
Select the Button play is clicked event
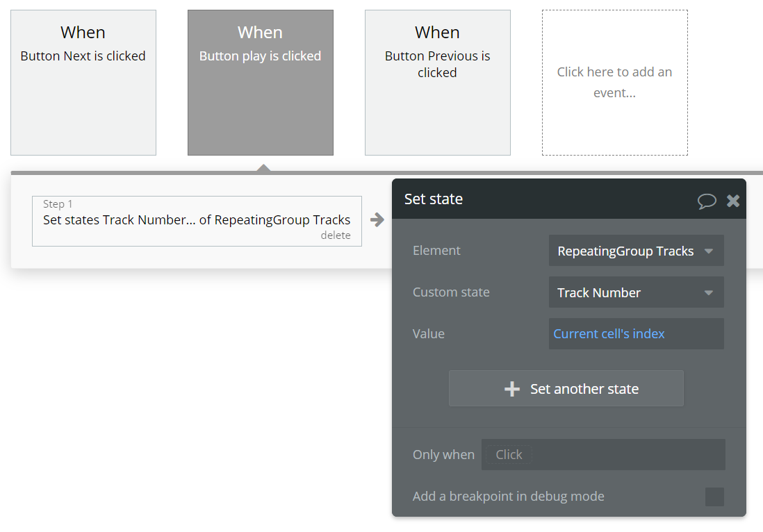tap(261, 83)
